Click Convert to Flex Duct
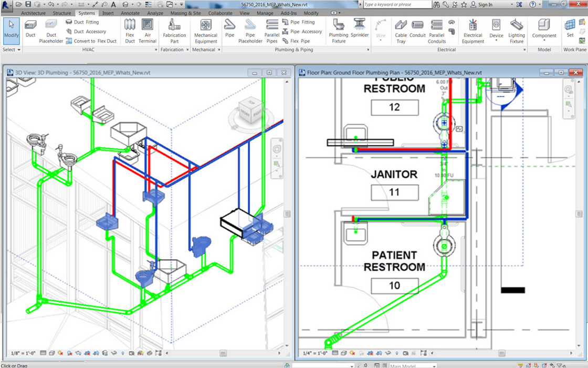The width and height of the screenshot is (588, 368). coord(91,41)
